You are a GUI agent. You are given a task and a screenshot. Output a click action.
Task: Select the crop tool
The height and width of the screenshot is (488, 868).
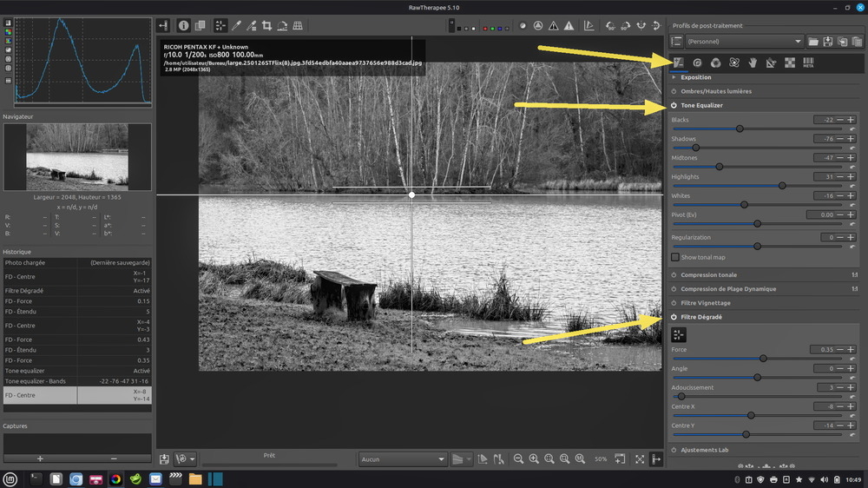click(x=266, y=25)
